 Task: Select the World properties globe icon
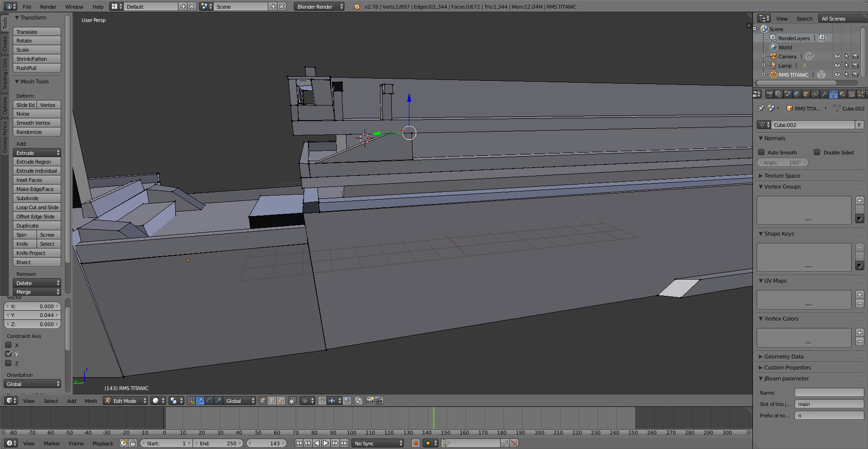click(797, 94)
